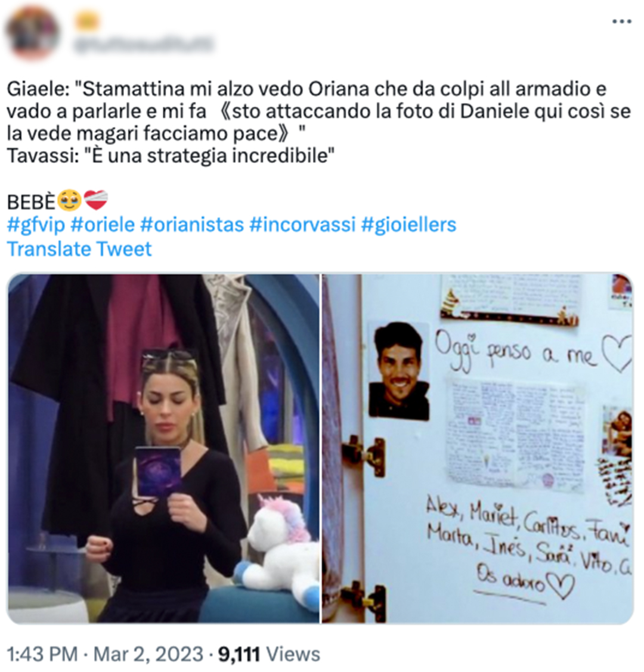The height and width of the screenshot is (672, 644).
Task: Click the 9,111 Views count
Action: (269, 655)
